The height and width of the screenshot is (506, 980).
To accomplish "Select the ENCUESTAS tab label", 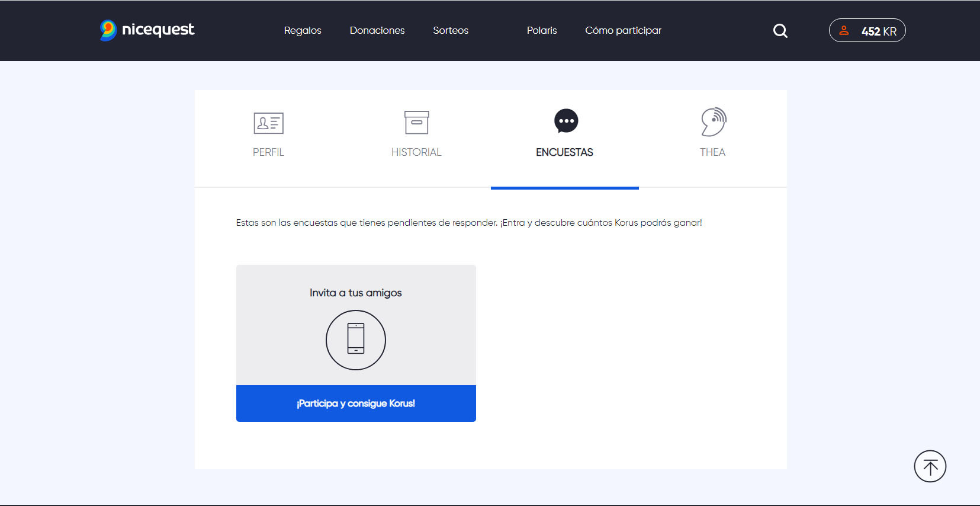I will (564, 152).
